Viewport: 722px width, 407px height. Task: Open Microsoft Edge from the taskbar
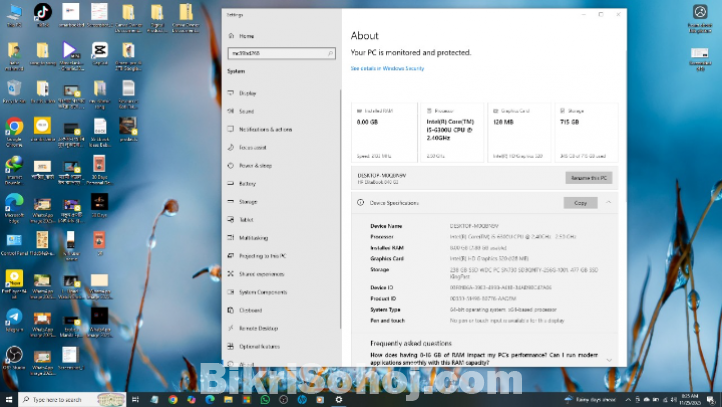click(210, 400)
